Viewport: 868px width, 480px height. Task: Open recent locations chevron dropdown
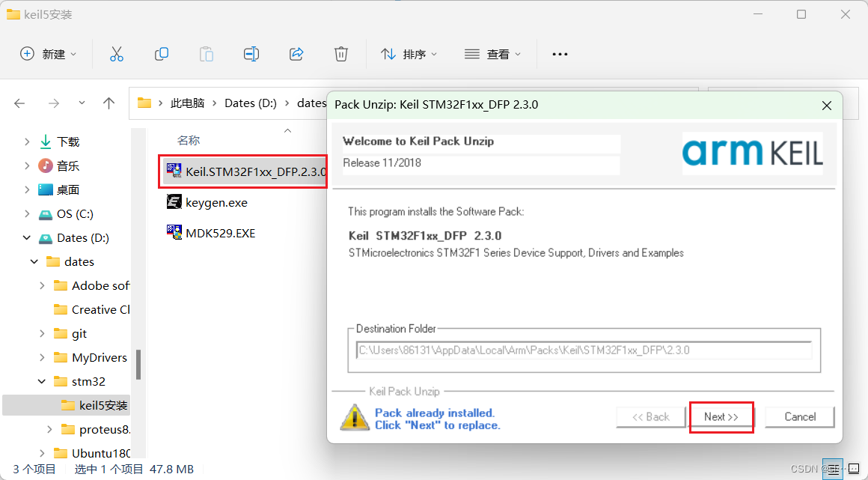[82, 103]
